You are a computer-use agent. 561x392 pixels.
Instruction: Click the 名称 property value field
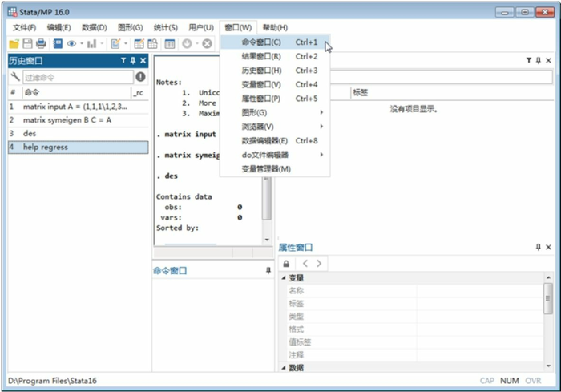[480, 291]
